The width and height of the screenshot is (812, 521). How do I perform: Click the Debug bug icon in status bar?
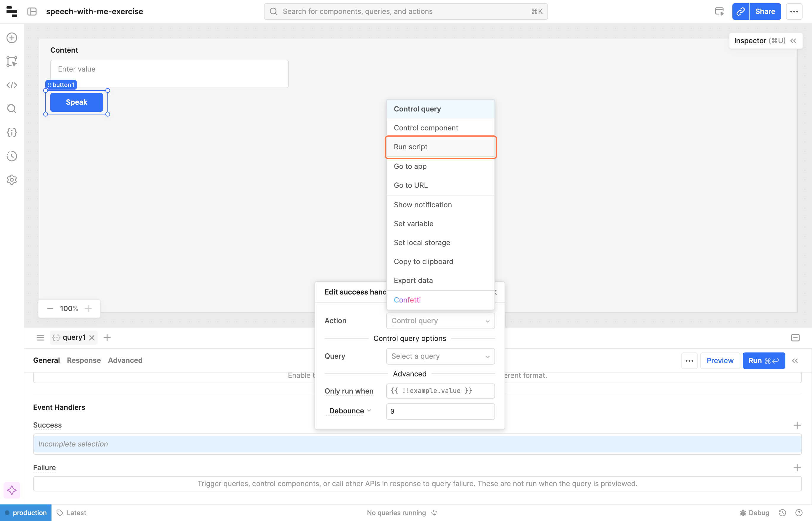point(743,512)
